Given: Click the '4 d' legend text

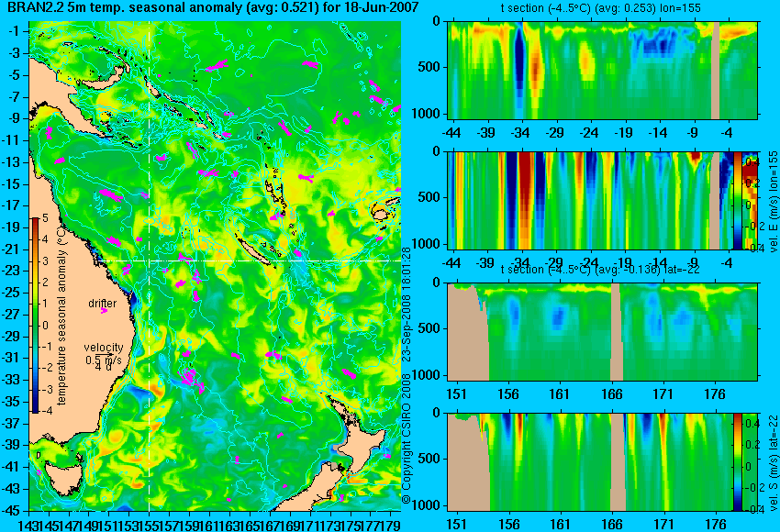Looking at the screenshot, I should (103, 367).
